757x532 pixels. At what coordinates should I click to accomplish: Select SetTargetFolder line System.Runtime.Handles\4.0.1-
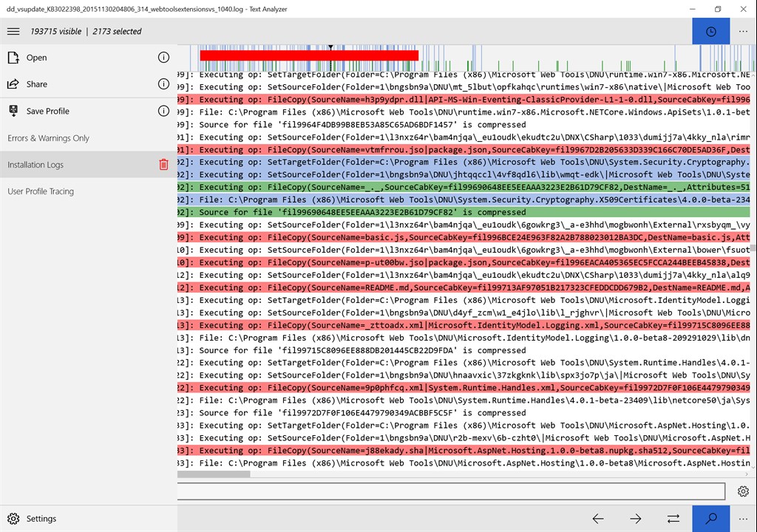[464, 363]
